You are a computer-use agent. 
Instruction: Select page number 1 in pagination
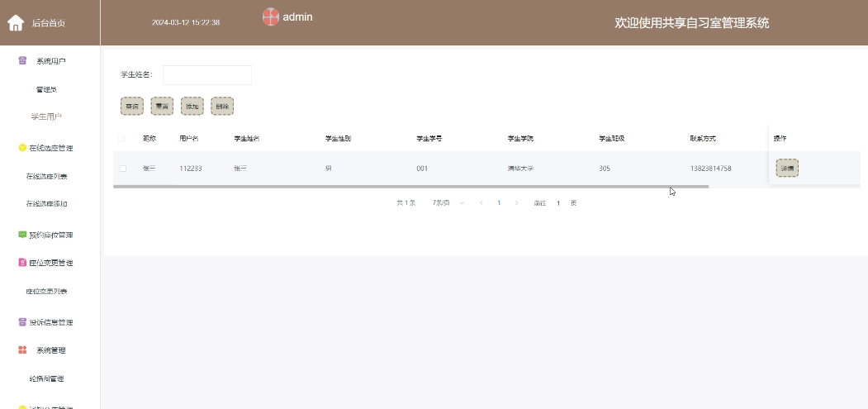(x=499, y=202)
